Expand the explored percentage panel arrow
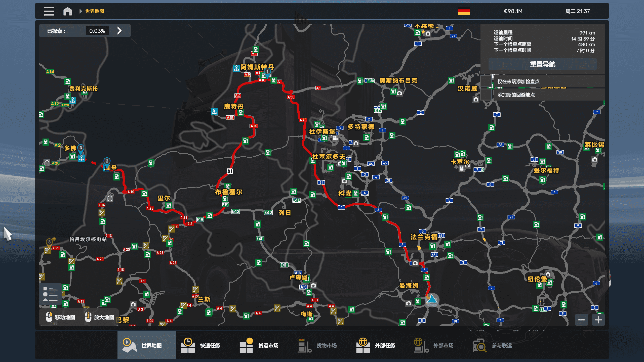 119,31
